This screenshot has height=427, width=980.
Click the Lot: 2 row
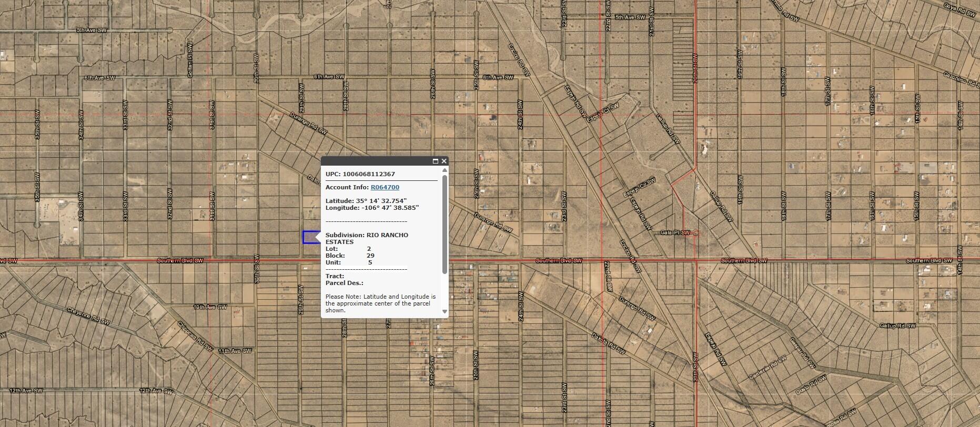[x=348, y=249]
